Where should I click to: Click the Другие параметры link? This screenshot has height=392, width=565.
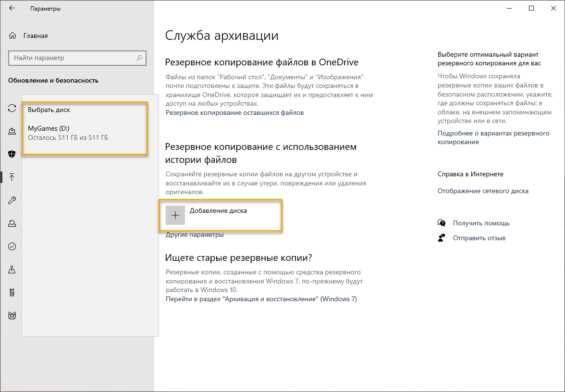[195, 235]
